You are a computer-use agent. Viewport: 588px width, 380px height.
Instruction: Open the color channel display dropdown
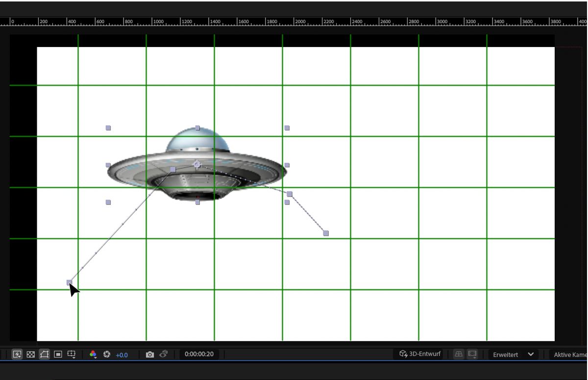pos(93,354)
